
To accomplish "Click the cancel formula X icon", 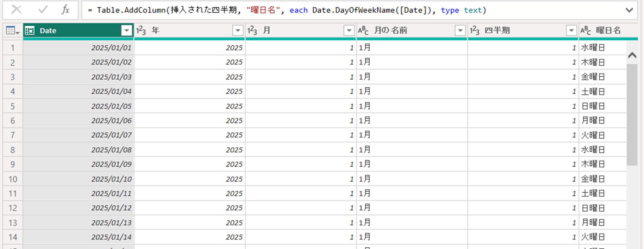I will [x=16, y=10].
